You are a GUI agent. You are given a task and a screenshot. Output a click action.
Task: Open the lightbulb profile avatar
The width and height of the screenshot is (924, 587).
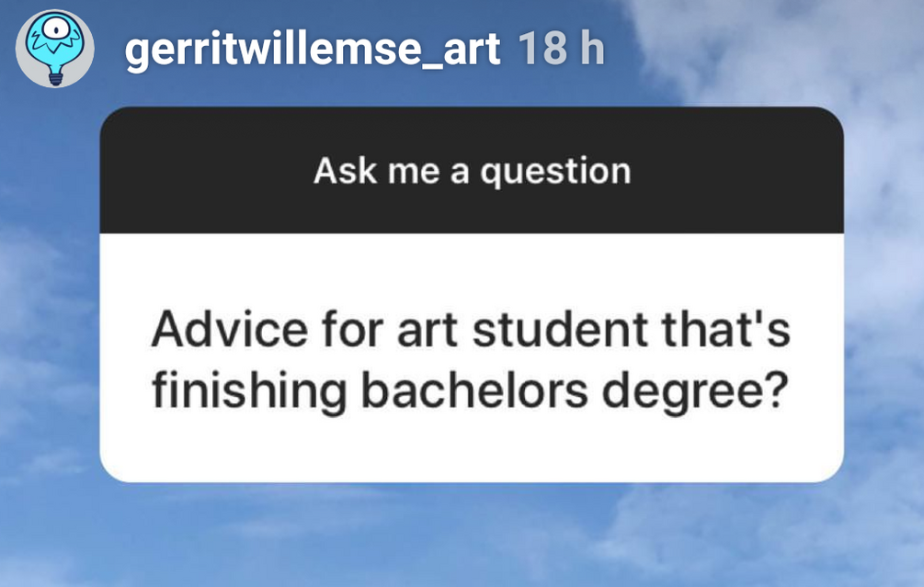tap(55, 49)
